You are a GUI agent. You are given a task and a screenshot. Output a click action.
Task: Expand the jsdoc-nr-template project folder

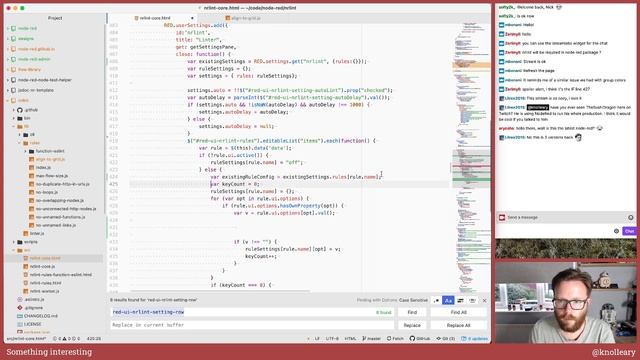click(8, 90)
